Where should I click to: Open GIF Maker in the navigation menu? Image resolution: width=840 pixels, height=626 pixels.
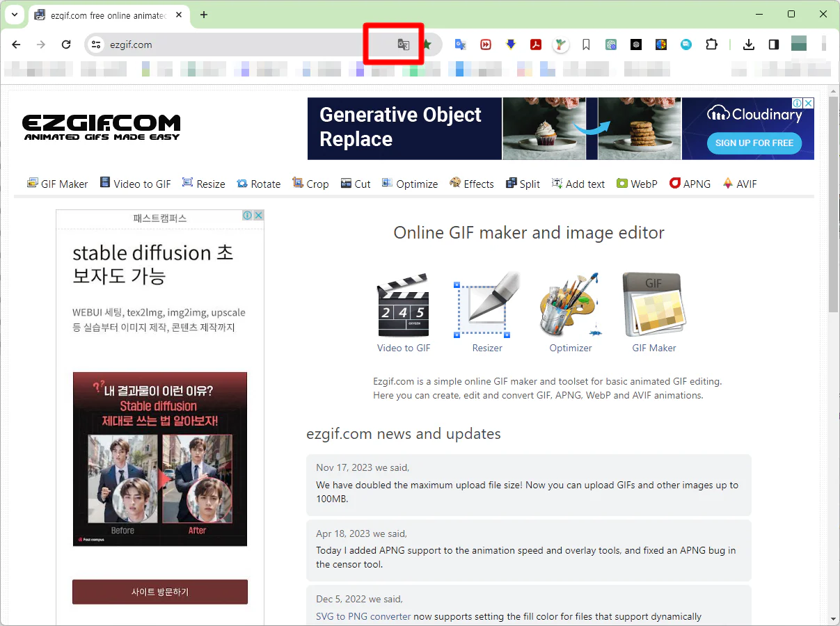pos(58,184)
